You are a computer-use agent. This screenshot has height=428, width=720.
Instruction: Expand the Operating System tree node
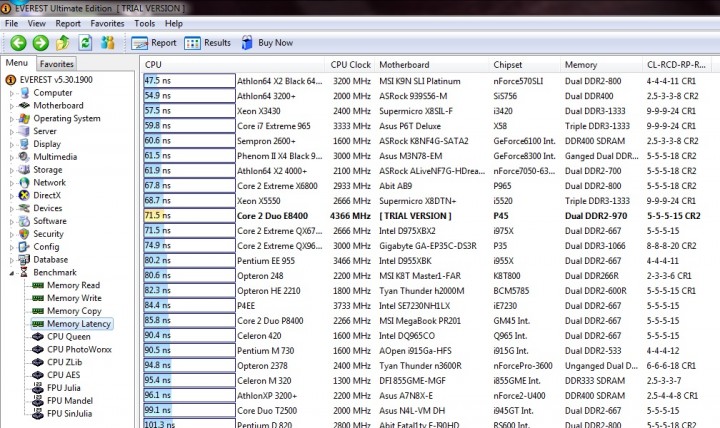(x=12, y=119)
